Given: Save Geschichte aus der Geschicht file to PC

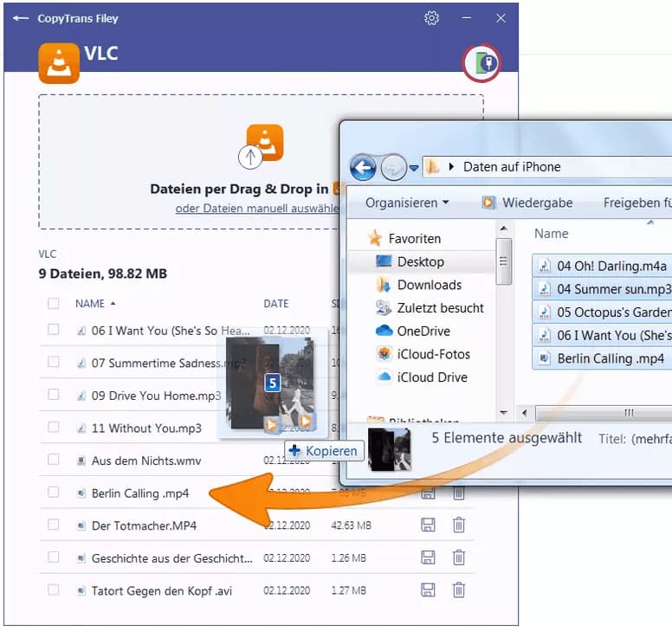Looking at the screenshot, I should pyautogui.click(x=428, y=557).
